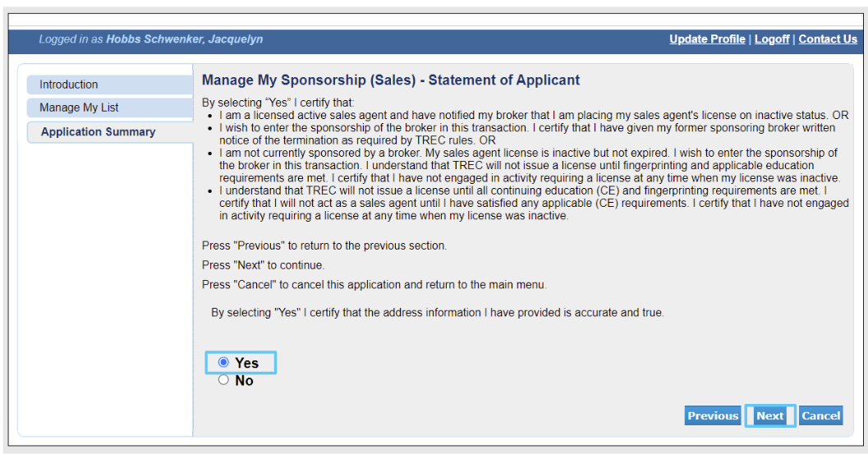Switch to the Manage My List tab
The height and width of the screenshot is (454, 868).
tap(109, 108)
